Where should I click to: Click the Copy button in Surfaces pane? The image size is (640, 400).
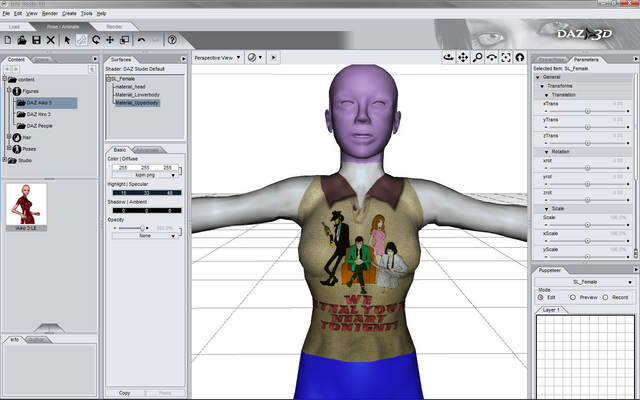(x=124, y=393)
